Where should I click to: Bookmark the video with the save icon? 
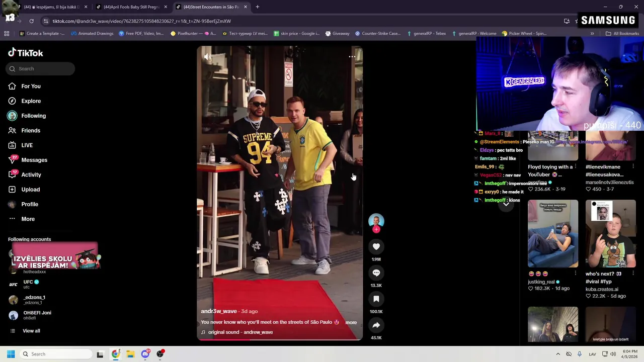tap(376, 299)
